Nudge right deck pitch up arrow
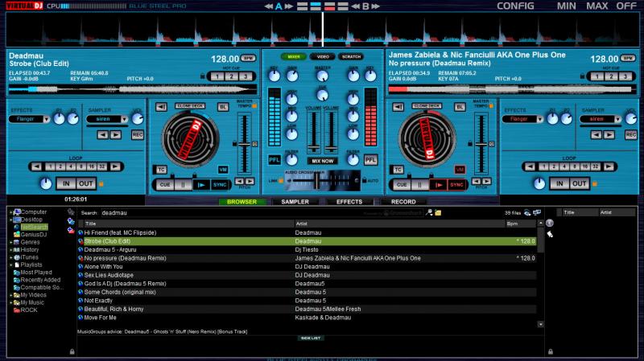The height and width of the screenshot is (361, 644). coord(487,181)
